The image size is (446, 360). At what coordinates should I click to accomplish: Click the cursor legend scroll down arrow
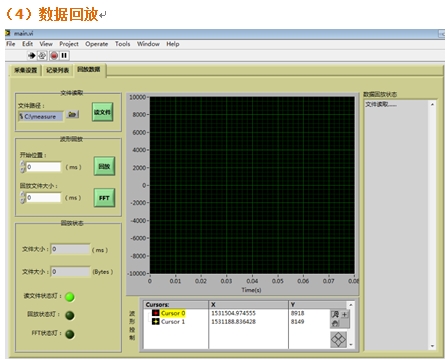tap(351, 345)
